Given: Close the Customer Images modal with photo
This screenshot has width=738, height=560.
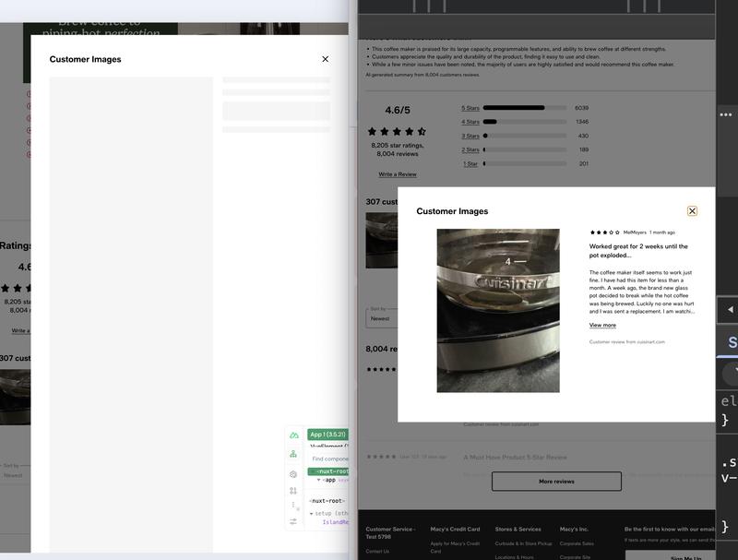Looking at the screenshot, I should point(692,211).
